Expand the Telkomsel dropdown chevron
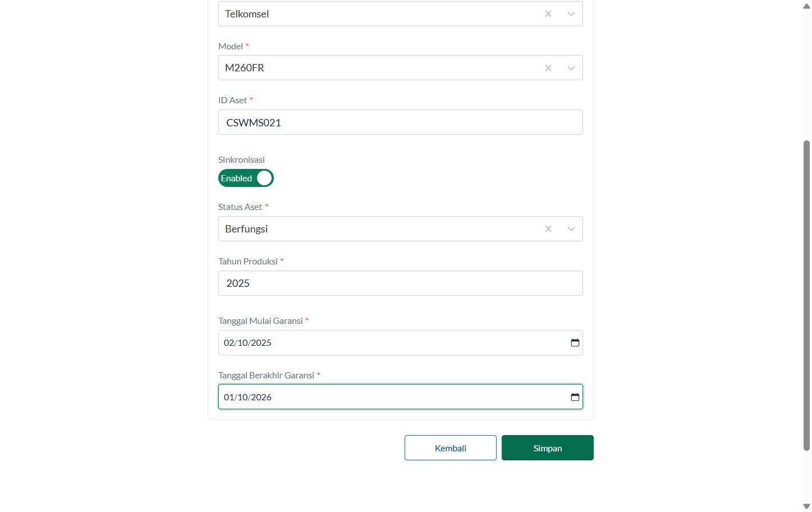812x512 pixels. [571, 14]
